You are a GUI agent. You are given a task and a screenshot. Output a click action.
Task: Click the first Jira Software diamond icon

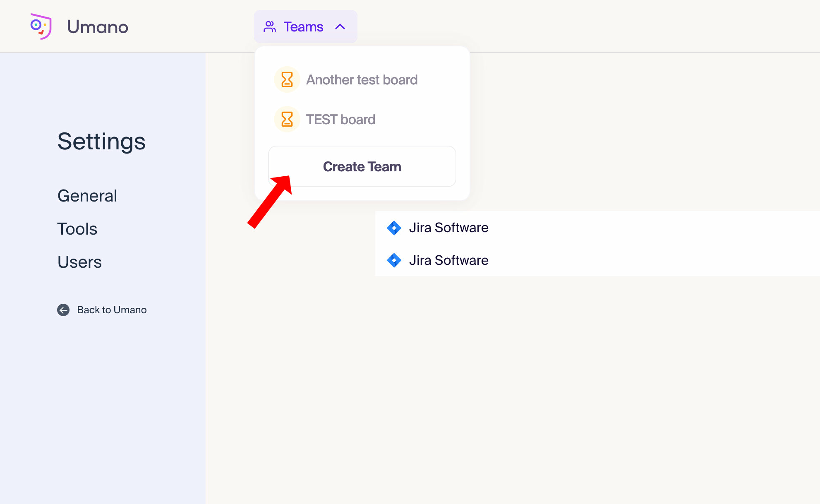coord(394,228)
